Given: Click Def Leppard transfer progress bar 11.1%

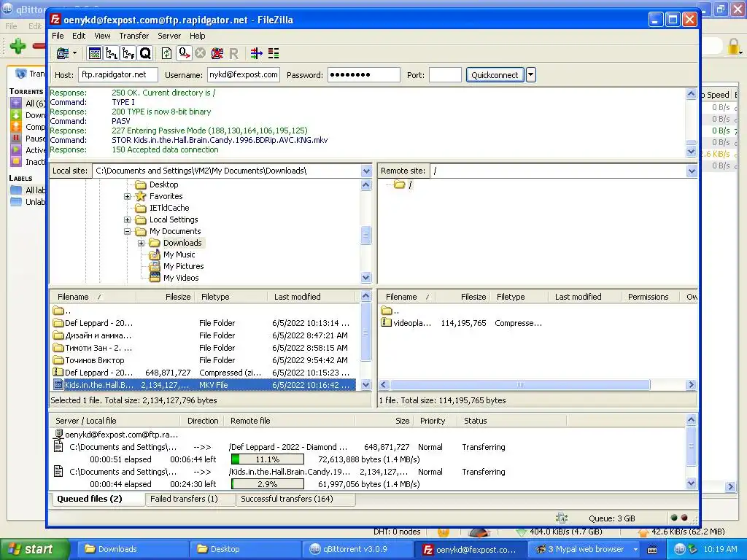Looking at the screenshot, I should 268,459.
